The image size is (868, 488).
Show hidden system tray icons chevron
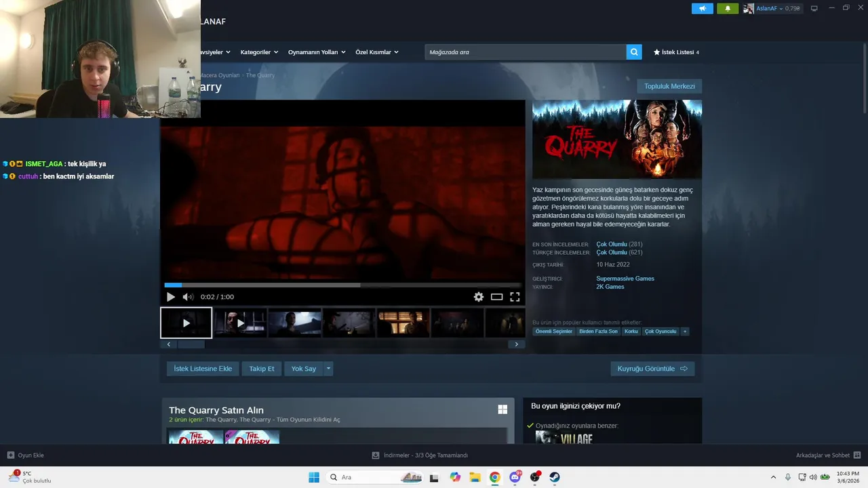click(x=773, y=477)
